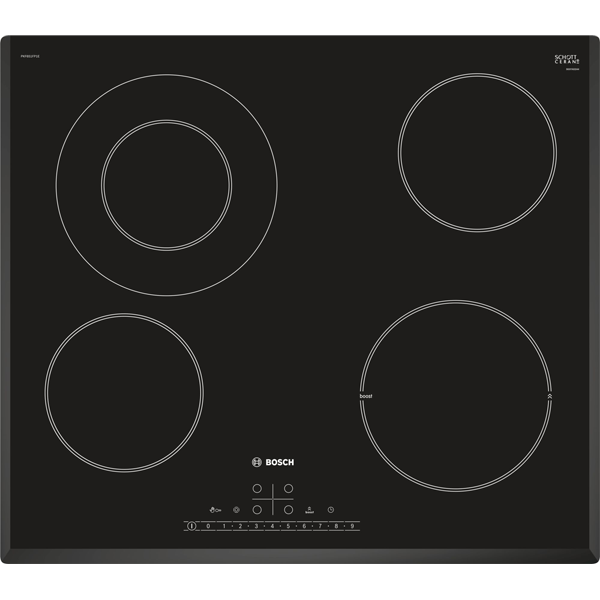This screenshot has height=600, width=600.
Task: Click the inner ring of the dual burner
Action: (x=167, y=185)
